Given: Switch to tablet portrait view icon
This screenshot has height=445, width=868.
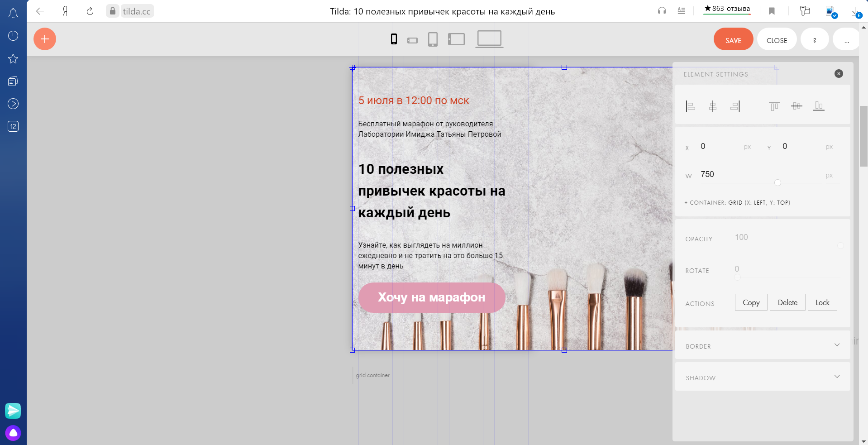Looking at the screenshot, I should coord(433,39).
